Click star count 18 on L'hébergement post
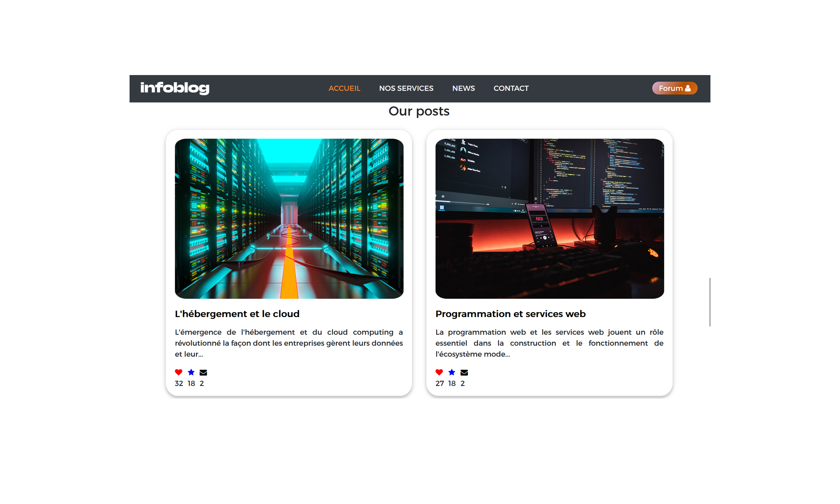The image size is (840, 504). coord(191,383)
